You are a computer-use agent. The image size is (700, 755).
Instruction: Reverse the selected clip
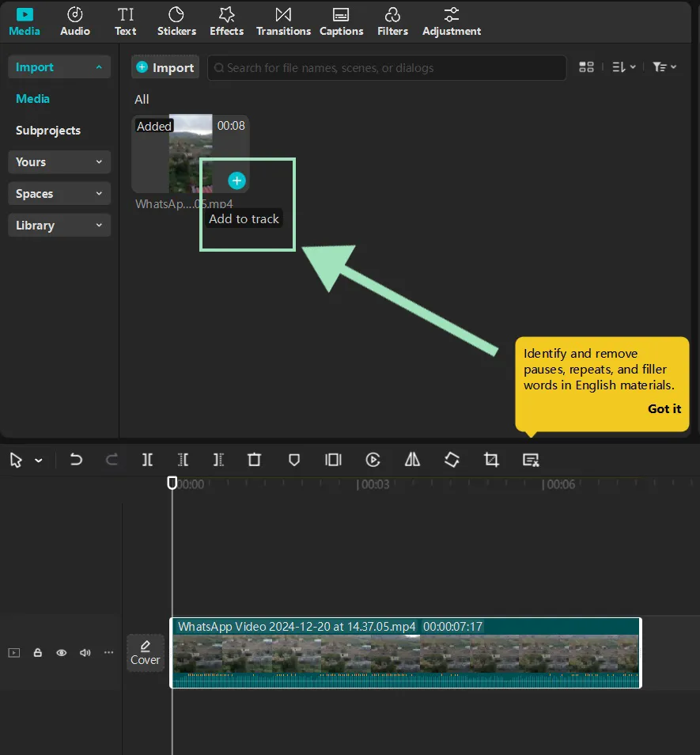(x=373, y=460)
